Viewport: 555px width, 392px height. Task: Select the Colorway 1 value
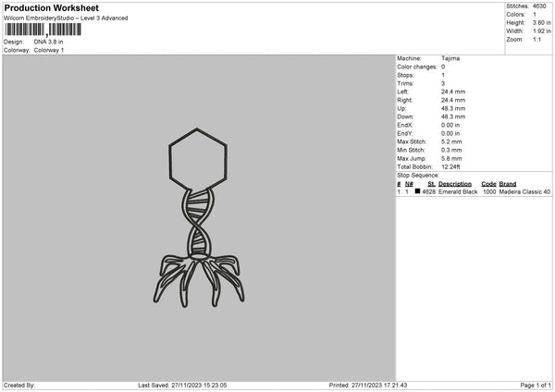point(49,50)
